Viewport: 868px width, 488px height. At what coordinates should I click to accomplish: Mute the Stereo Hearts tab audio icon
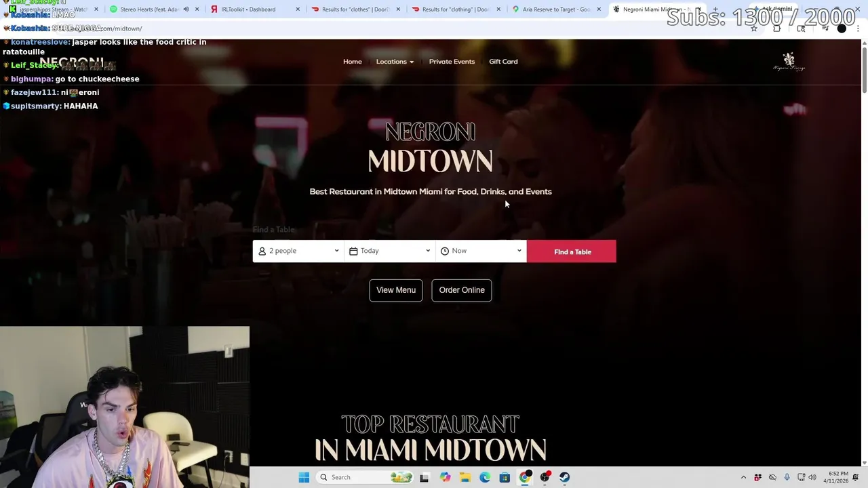coord(186,9)
